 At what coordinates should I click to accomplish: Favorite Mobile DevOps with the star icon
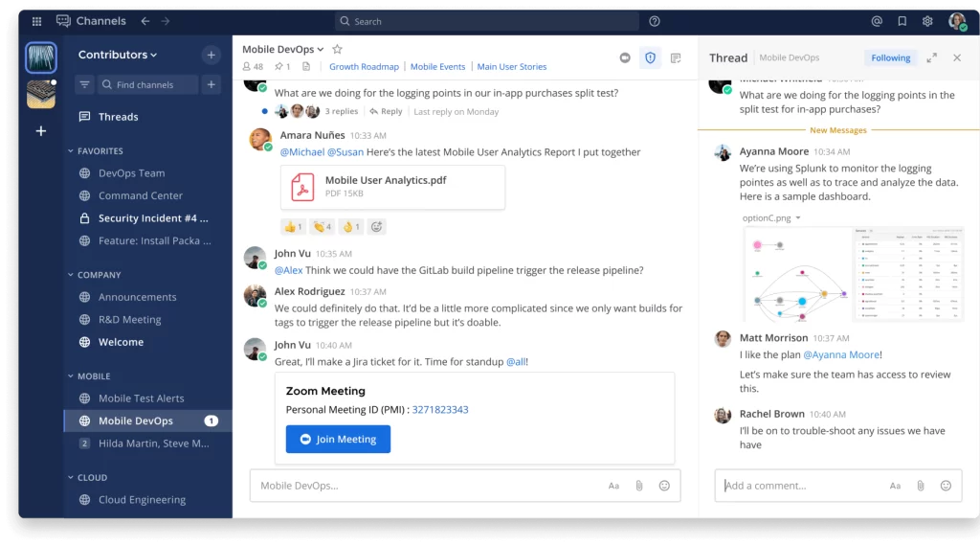pos(338,49)
